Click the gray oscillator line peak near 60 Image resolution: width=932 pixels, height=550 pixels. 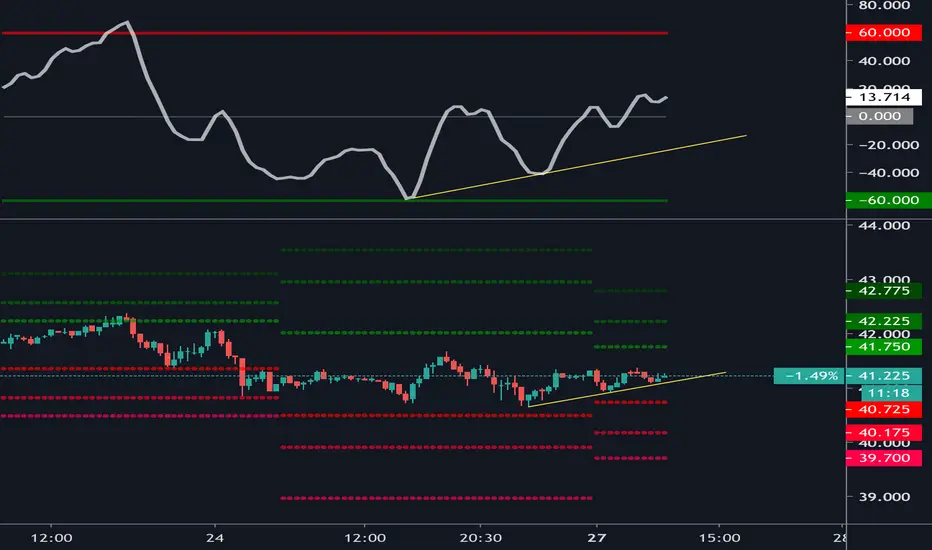(x=127, y=23)
